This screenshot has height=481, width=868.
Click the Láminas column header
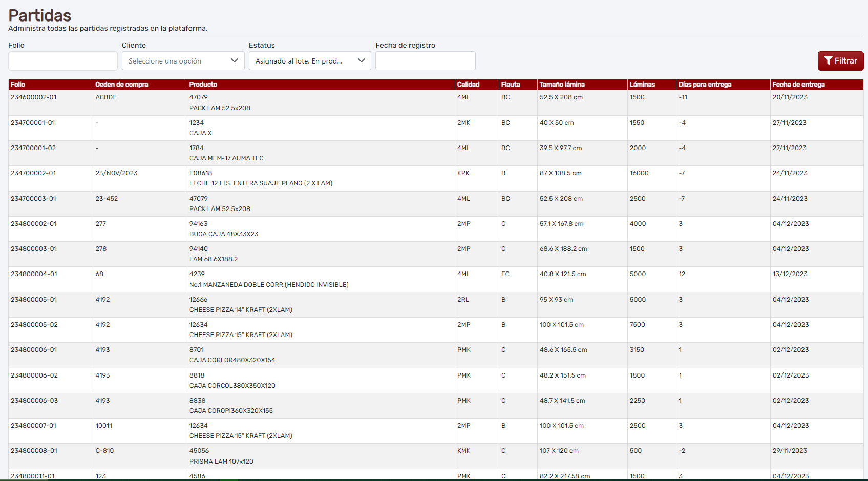pyautogui.click(x=642, y=85)
